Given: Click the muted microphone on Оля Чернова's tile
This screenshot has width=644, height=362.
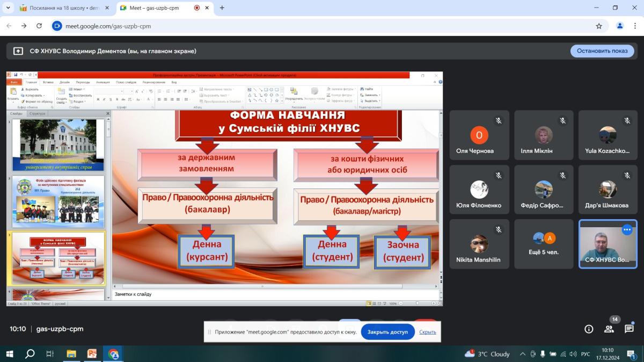Looking at the screenshot, I should click(499, 121).
